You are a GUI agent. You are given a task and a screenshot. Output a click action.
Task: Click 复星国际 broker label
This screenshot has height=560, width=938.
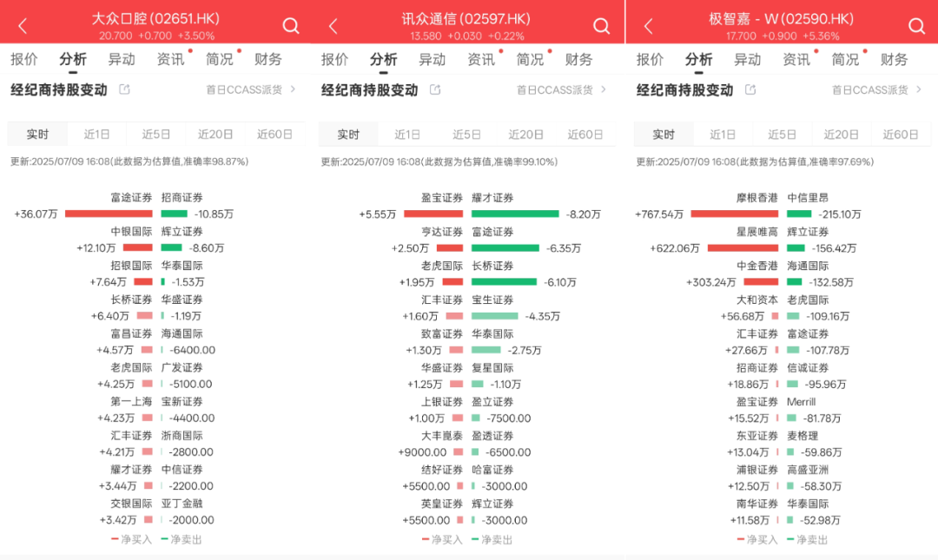493,367
